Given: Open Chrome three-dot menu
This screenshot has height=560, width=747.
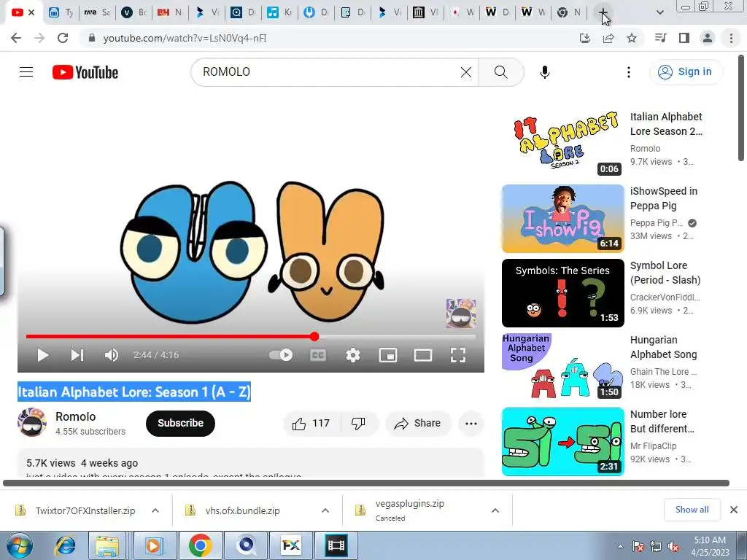Looking at the screenshot, I should pyautogui.click(x=731, y=38).
